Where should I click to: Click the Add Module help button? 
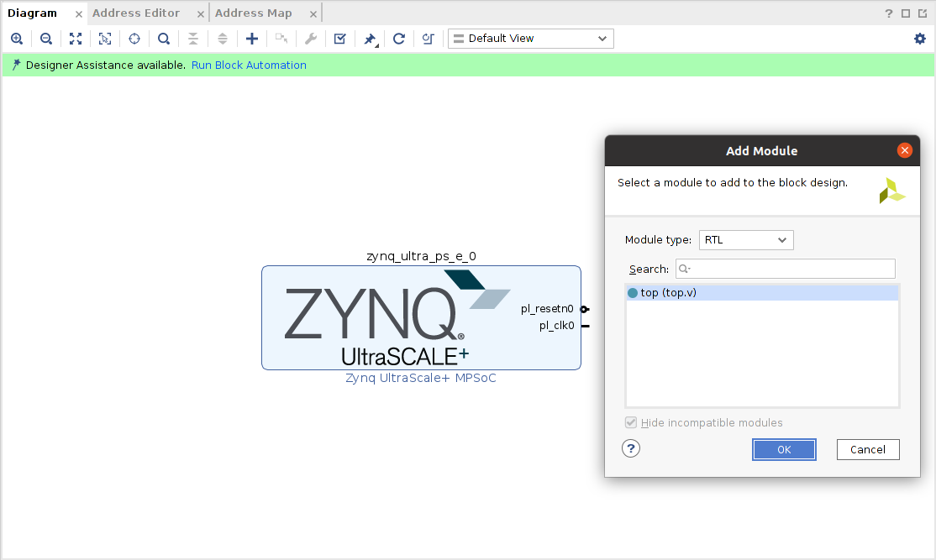pyautogui.click(x=631, y=448)
